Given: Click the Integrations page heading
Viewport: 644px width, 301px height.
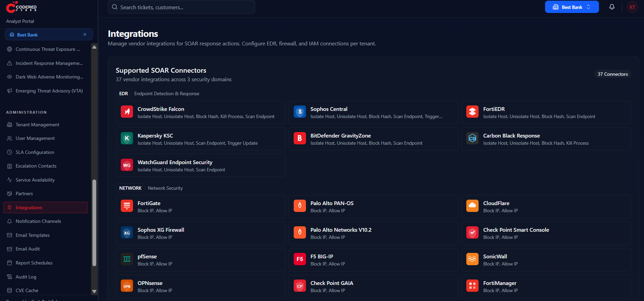Looking at the screenshot, I should pyautogui.click(x=133, y=33).
